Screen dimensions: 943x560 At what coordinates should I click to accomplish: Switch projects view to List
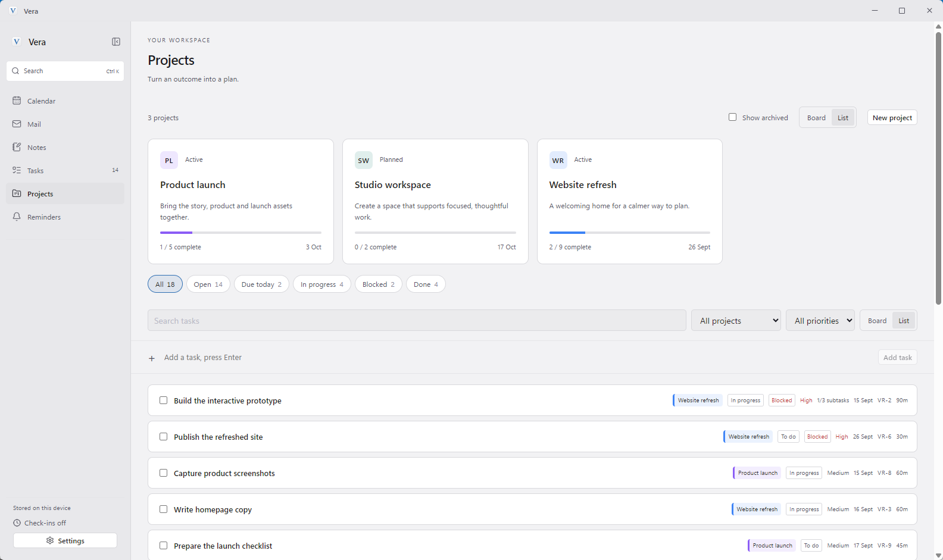843,118
